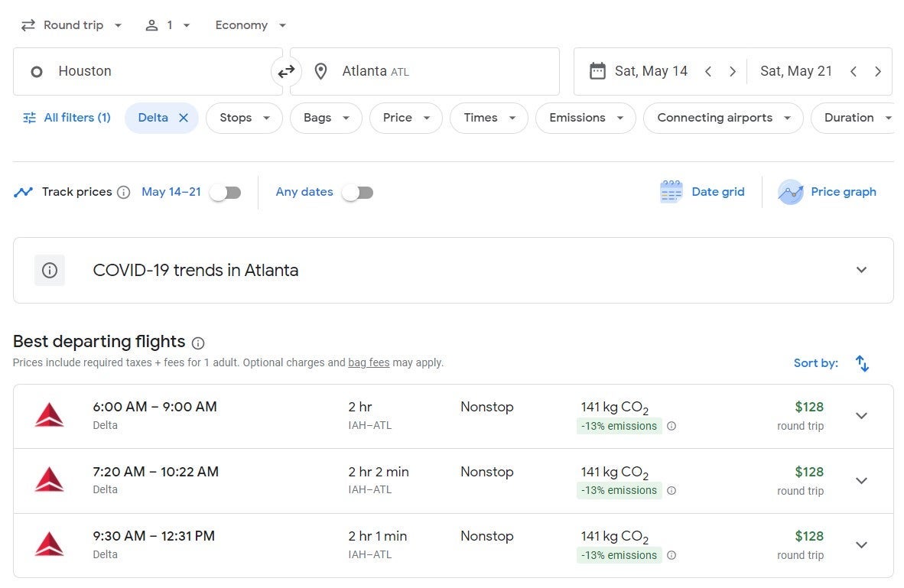
Task: Expand the COVID-19 trends in Atlanta panel
Action: [861, 270]
